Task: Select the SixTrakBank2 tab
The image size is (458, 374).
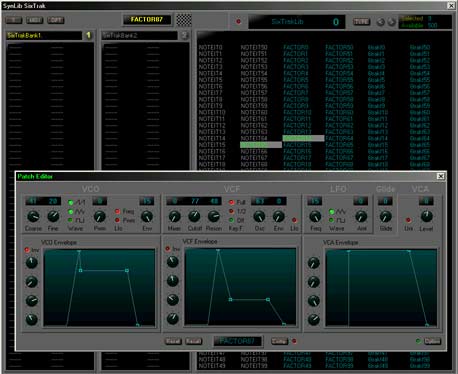Action: pos(139,35)
